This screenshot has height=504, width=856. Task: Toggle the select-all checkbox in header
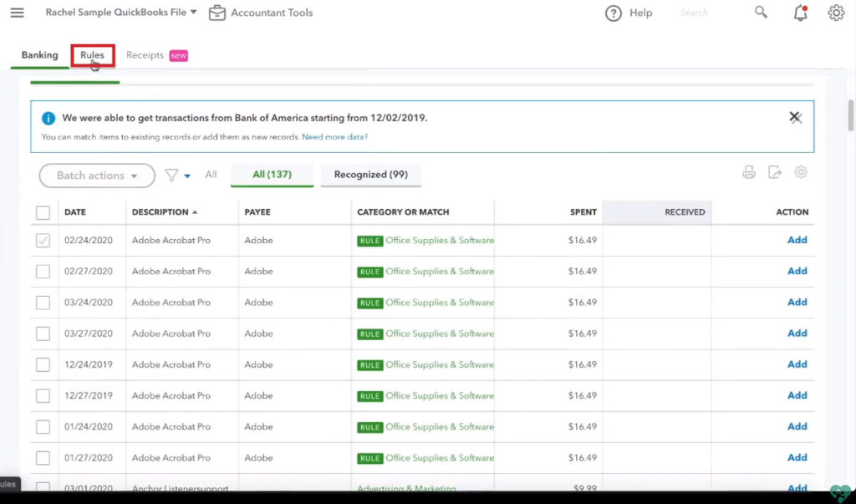pos(43,212)
